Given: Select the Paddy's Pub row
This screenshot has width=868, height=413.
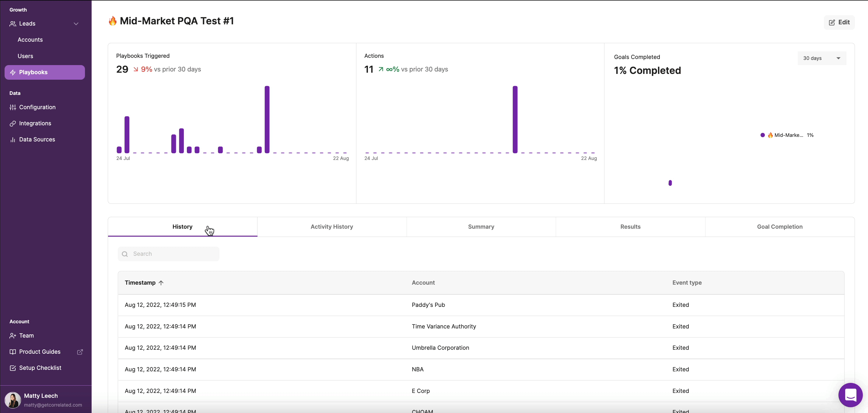Looking at the screenshot, I should (481, 305).
